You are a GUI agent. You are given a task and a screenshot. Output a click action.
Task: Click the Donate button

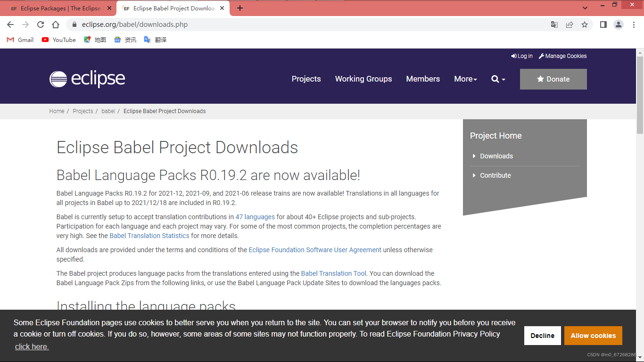(x=553, y=79)
